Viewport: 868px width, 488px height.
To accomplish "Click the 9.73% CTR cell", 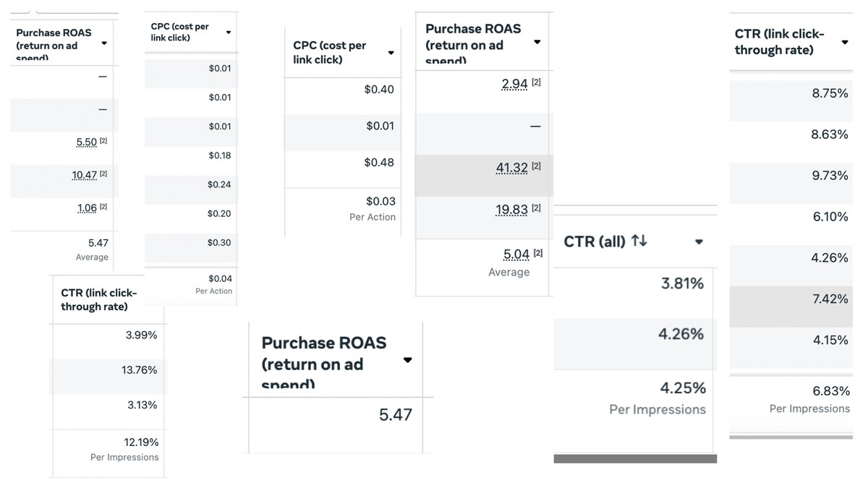I will (830, 176).
